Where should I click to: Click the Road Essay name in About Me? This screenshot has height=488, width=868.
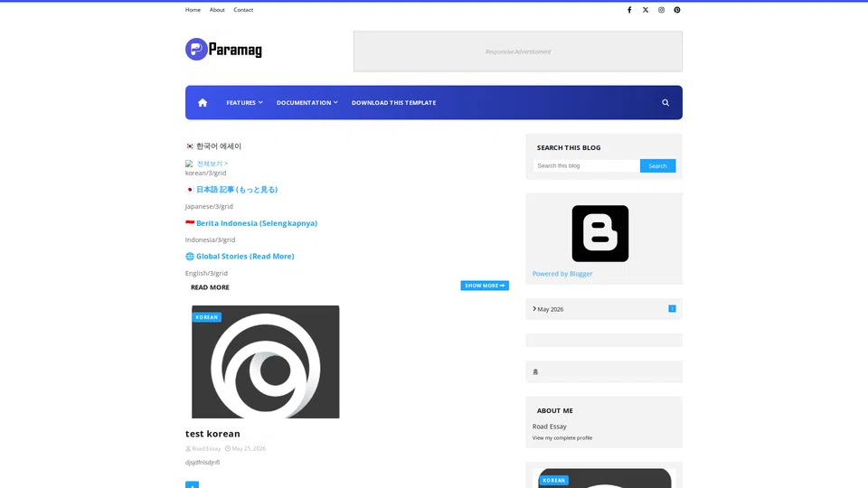pyautogui.click(x=549, y=427)
